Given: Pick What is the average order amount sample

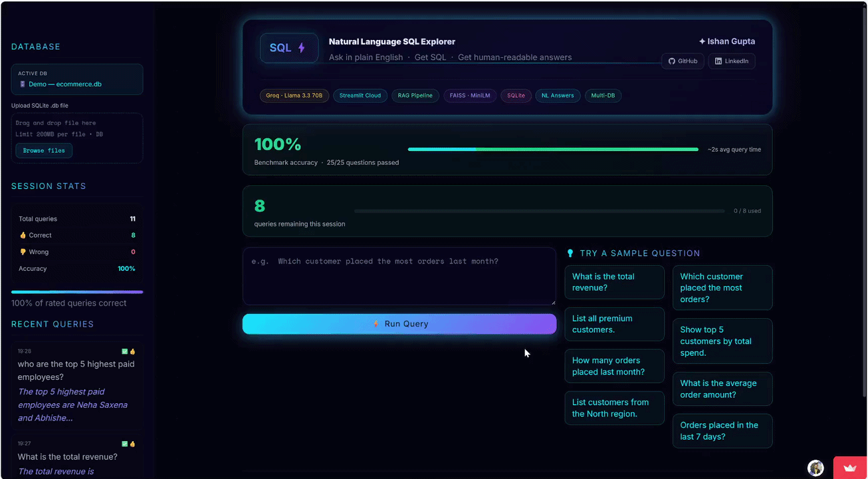Looking at the screenshot, I should click(722, 389).
